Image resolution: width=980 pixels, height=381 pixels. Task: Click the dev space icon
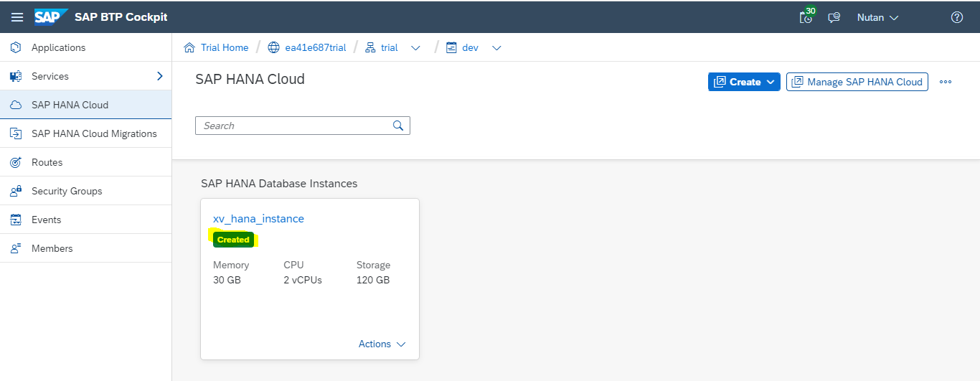[x=451, y=47]
